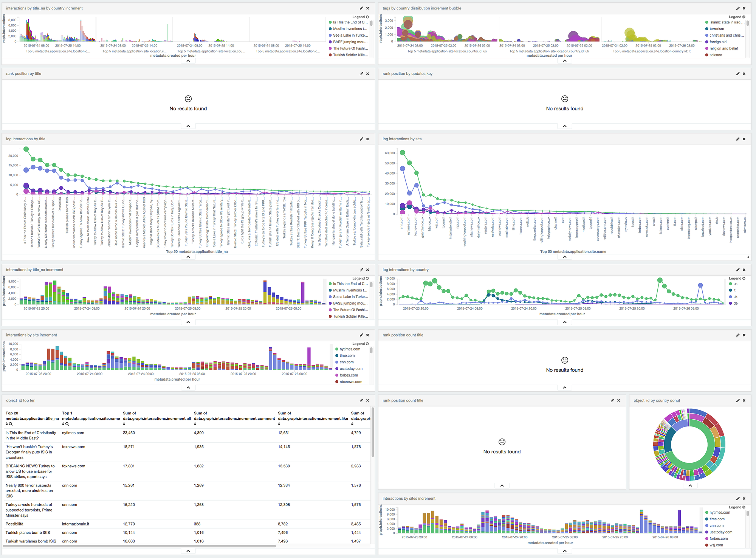Click search icon in title_na column header
This screenshot has height=558, width=756.
point(11,424)
